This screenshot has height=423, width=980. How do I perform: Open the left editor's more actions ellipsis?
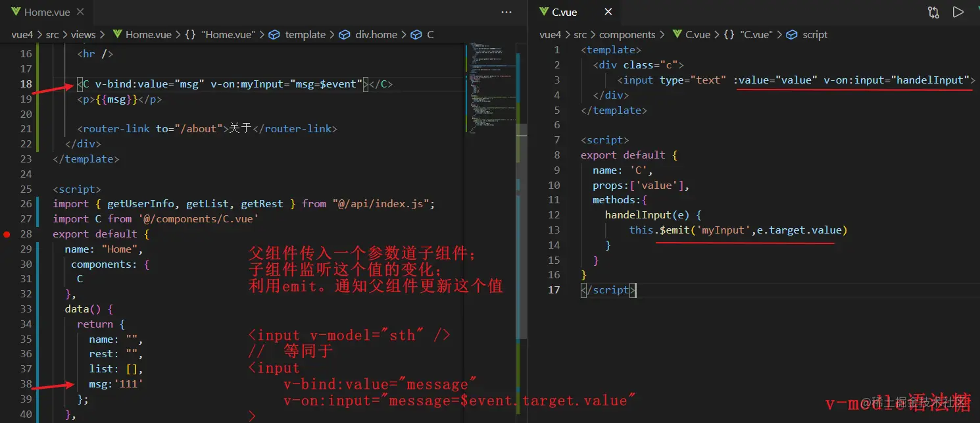pos(506,12)
